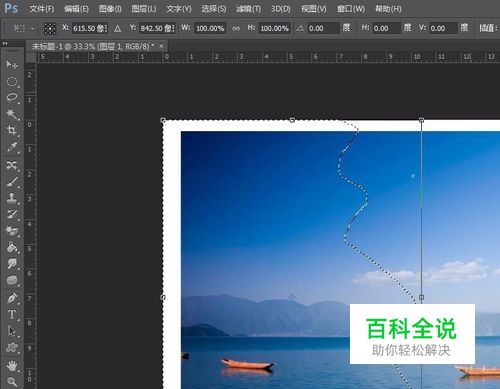Screen dimensions: 500x389
Task: Toggle the width-height aspect ratio link
Action: coord(236,29)
